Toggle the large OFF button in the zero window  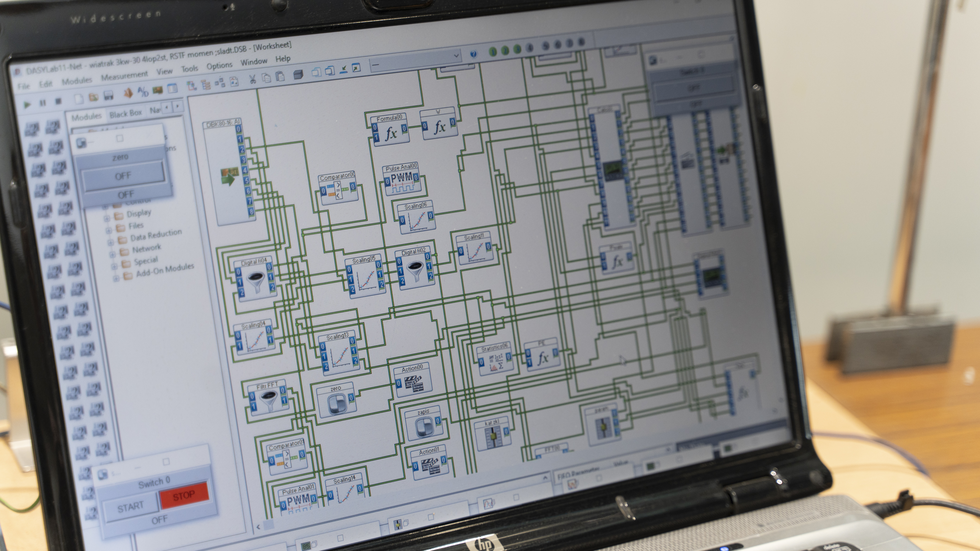click(123, 175)
